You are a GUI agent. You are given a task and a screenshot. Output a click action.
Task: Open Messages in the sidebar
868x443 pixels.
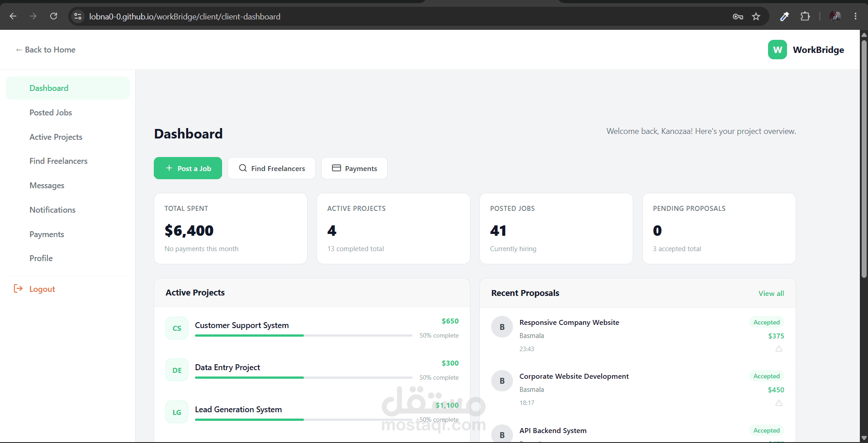click(68, 186)
